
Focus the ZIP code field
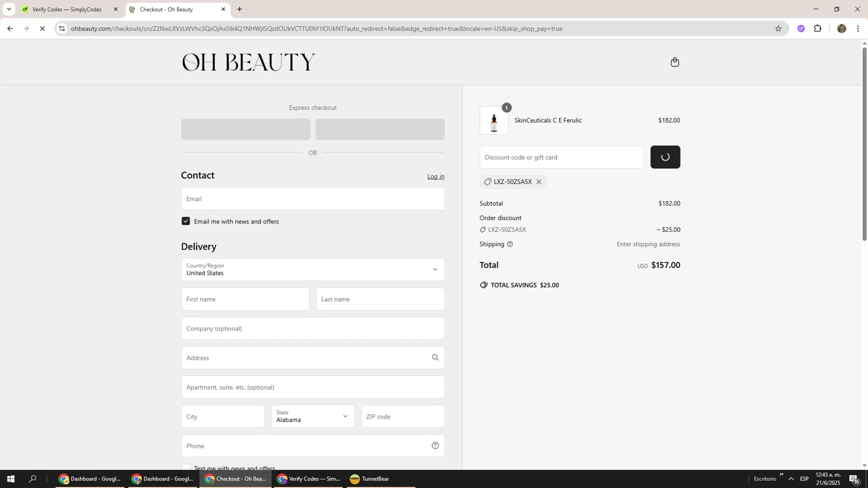403,416
